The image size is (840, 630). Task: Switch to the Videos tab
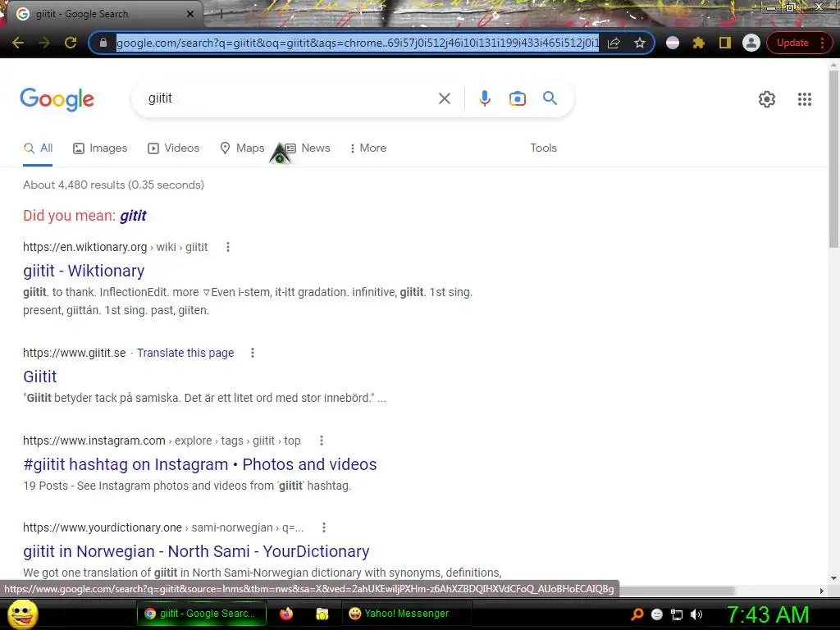pos(174,148)
